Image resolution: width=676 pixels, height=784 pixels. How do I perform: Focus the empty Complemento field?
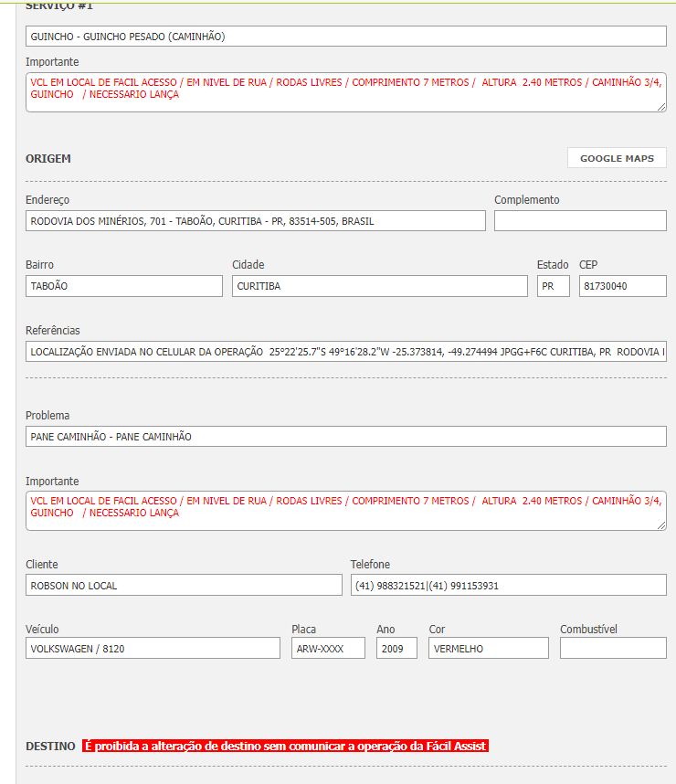580,221
